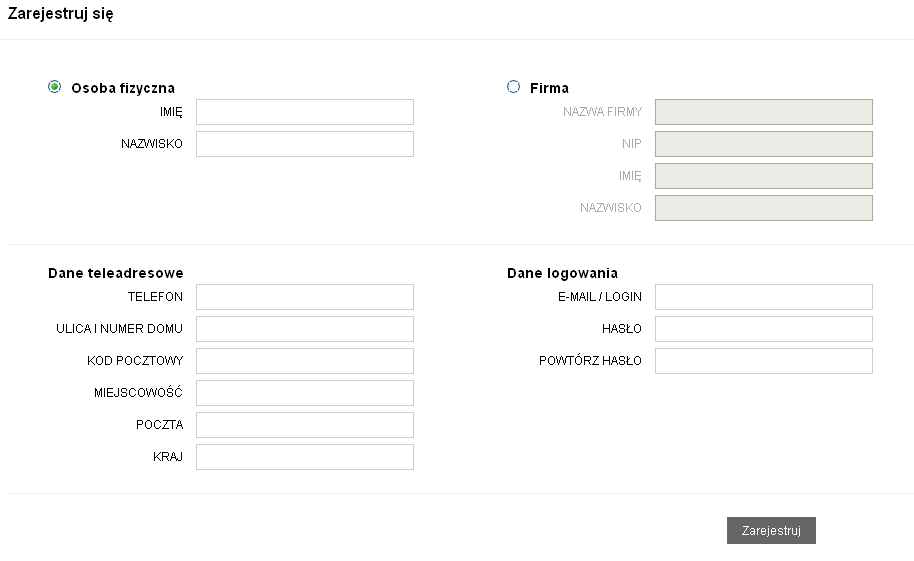
Task: Select the POCZTA input field
Action: point(305,425)
